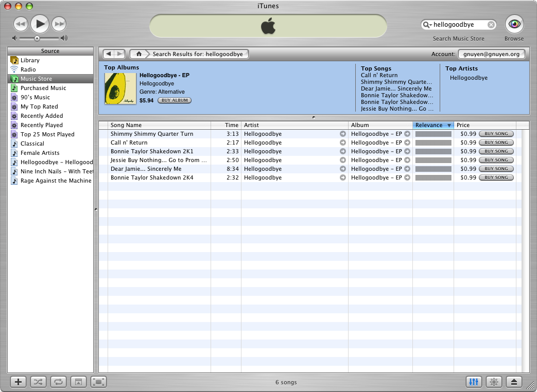
Task: Adjust the volume slider knob
Action: 37,38
